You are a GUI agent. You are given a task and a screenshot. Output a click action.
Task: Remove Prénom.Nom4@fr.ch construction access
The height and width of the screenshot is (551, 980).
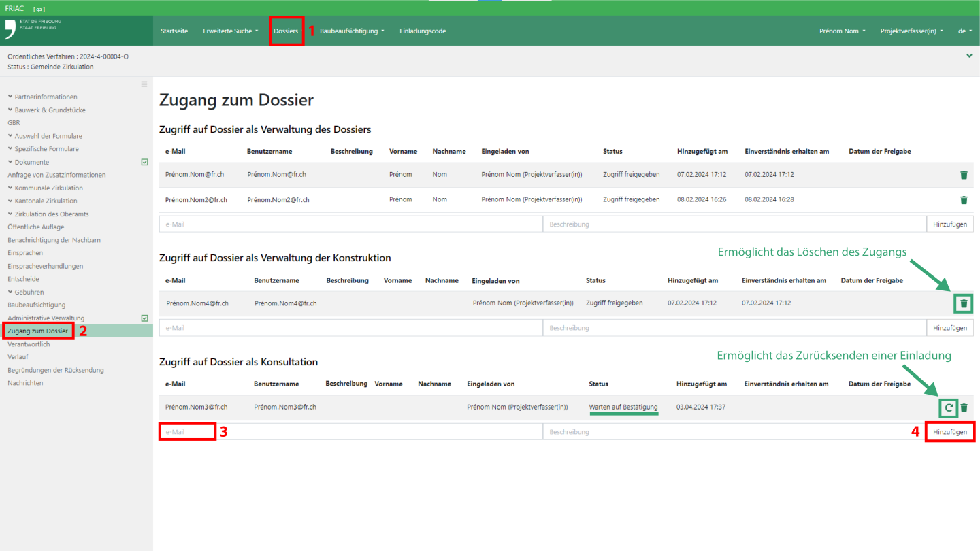click(x=964, y=303)
